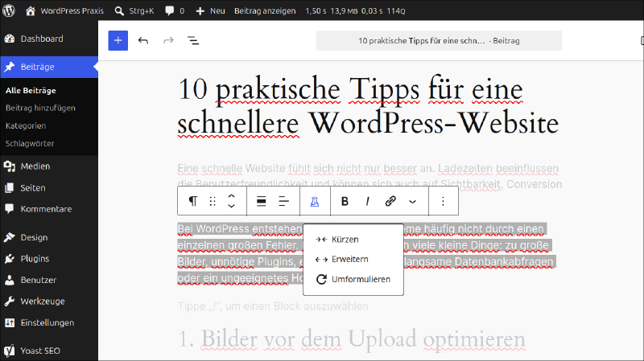Click heading '1. Bilder vor dem Upload optimieren'

(352, 338)
